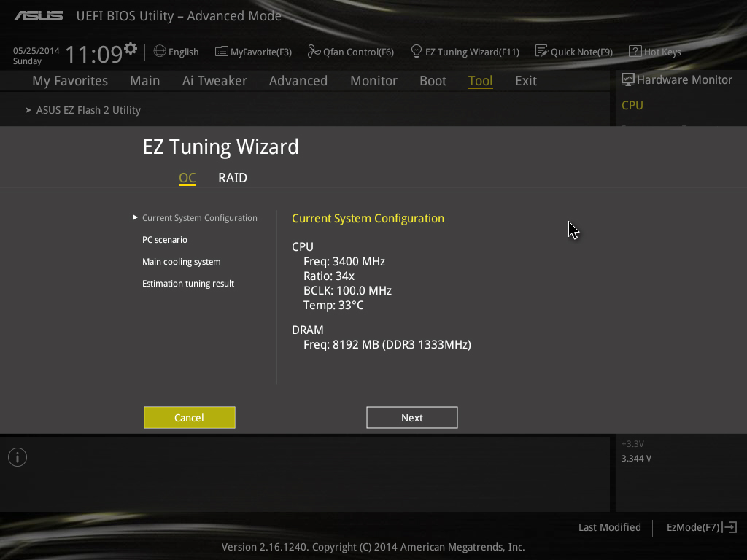This screenshot has width=747, height=560.
Task: Select Current System Configuration step
Action: tap(200, 217)
